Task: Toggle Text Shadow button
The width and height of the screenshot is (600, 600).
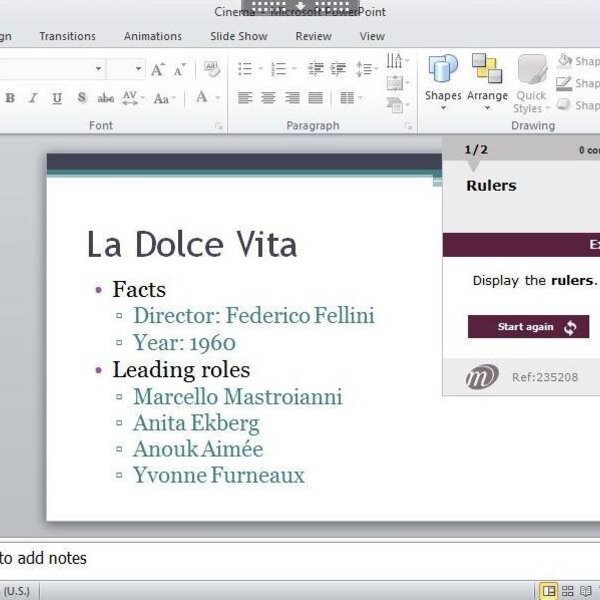Action: (x=82, y=98)
